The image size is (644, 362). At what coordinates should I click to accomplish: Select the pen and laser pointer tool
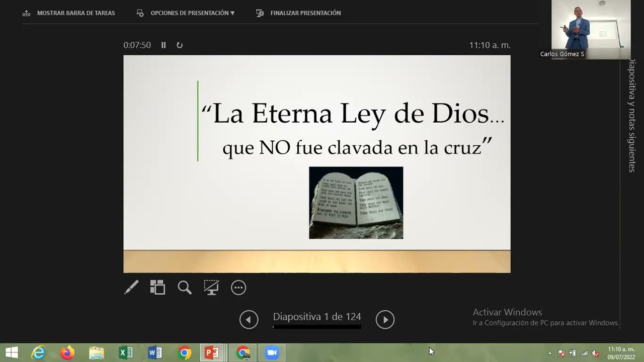click(131, 288)
